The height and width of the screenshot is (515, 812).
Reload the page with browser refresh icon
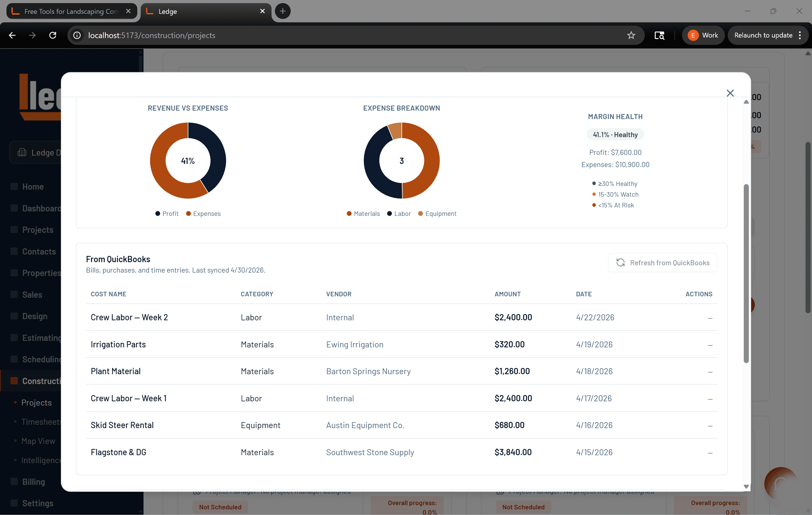tap(53, 35)
